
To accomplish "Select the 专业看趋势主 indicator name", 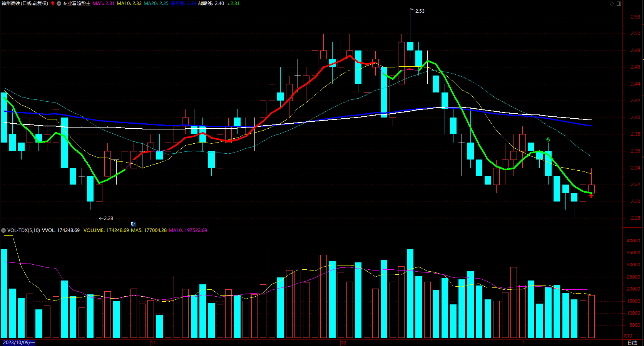I will click(77, 3).
